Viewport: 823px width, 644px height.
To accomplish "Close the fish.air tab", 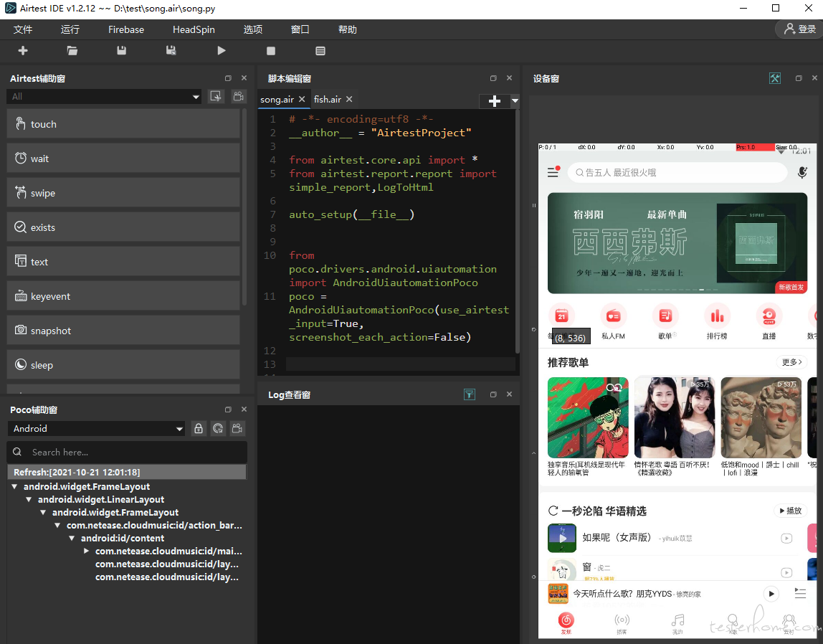I will click(349, 99).
